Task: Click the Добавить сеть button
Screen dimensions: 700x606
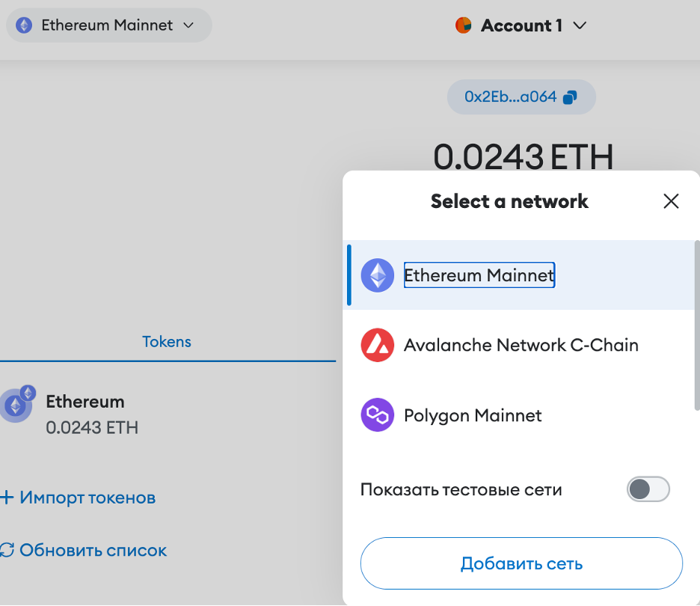Action: pyautogui.click(x=521, y=563)
